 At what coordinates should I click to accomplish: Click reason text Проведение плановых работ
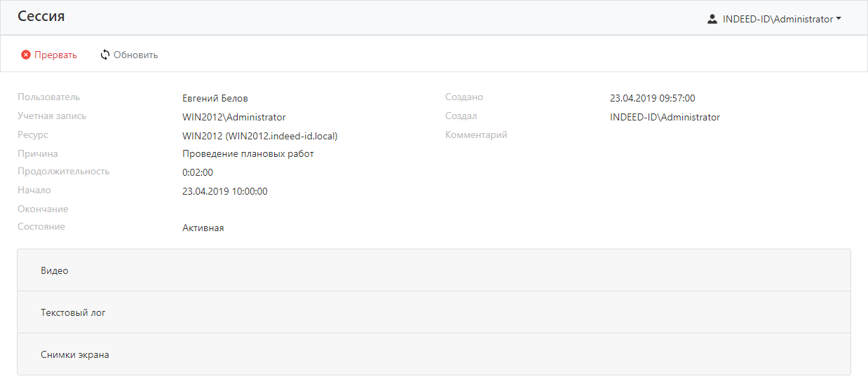pyautogui.click(x=247, y=153)
